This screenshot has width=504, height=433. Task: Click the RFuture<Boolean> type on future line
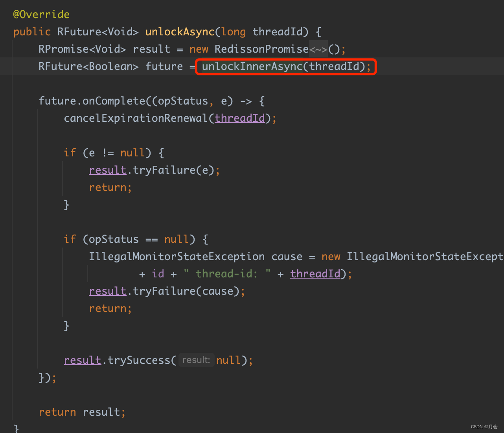pyautogui.click(x=88, y=66)
